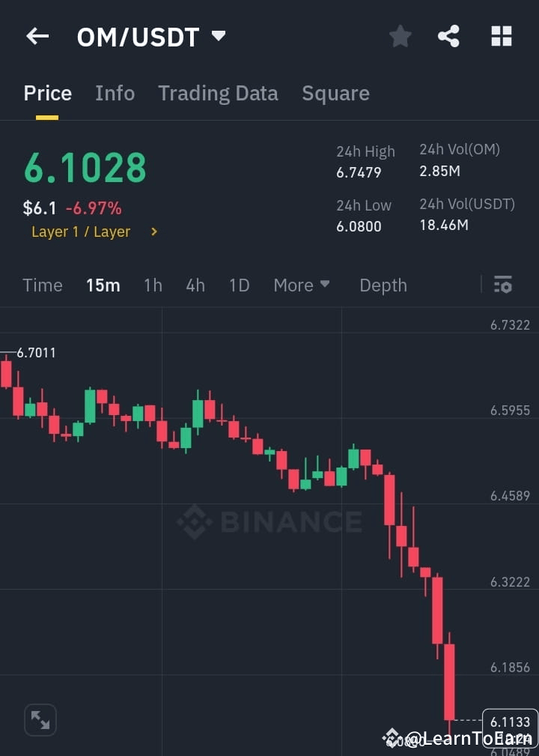Toggle the 1D interval view

[239, 285]
